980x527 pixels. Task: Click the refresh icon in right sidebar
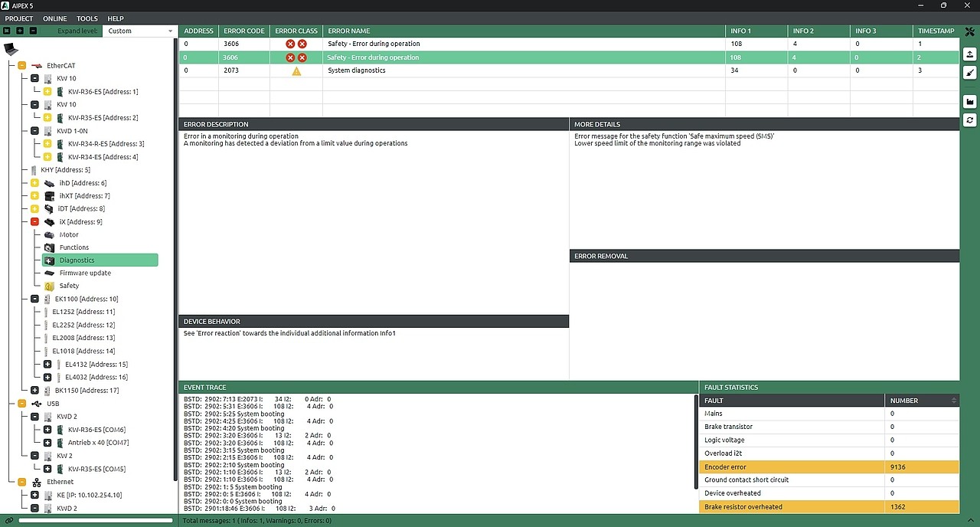point(970,120)
